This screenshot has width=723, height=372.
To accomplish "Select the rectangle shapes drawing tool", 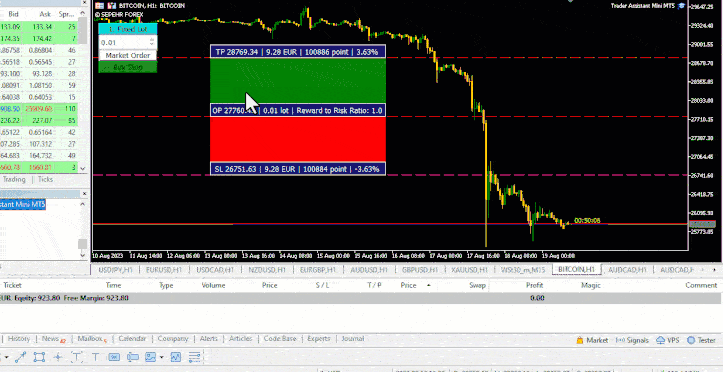I will click(x=39, y=357).
